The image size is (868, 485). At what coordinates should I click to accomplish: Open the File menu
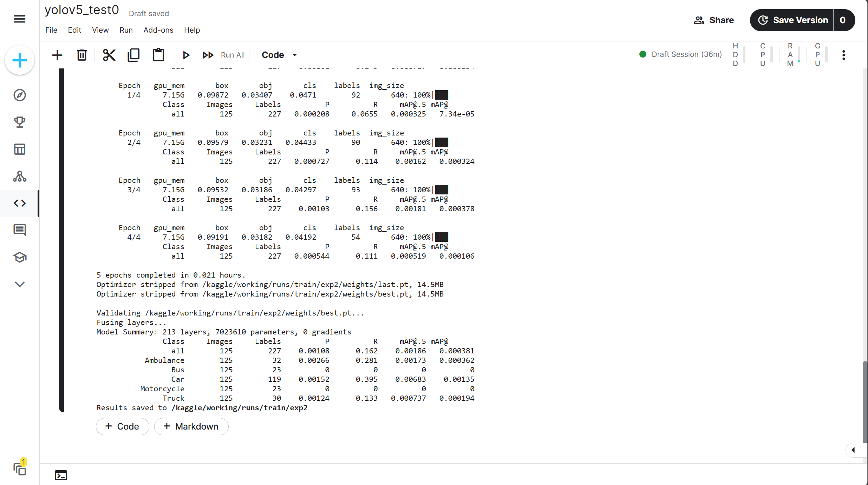[x=51, y=30]
